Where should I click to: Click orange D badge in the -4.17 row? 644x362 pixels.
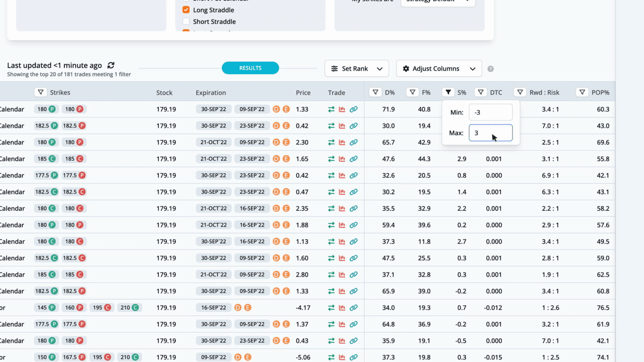click(x=237, y=308)
